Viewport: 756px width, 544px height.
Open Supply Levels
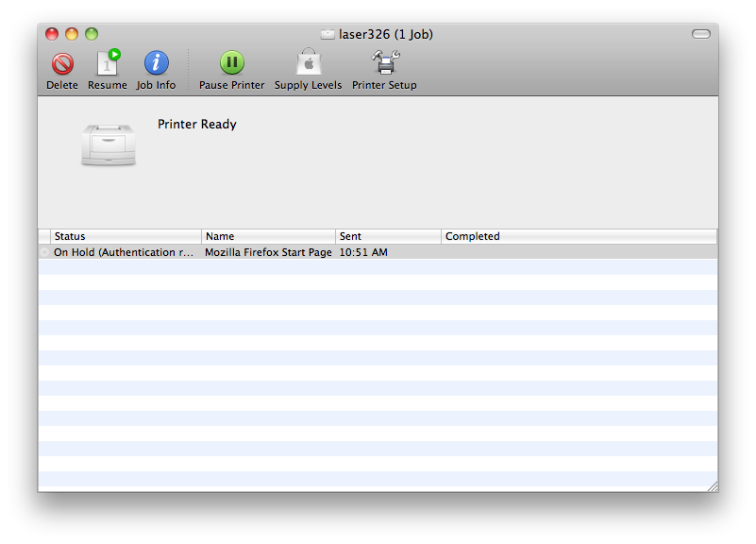pos(308,64)
